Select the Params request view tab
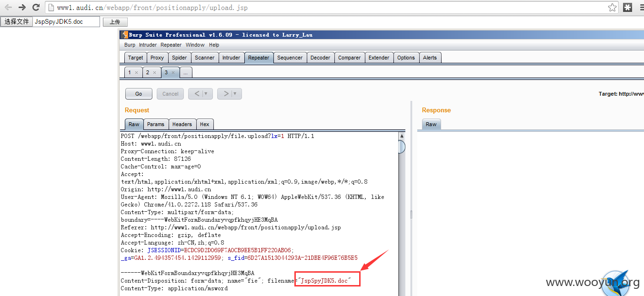Image resolution: width=644 pixels, height=296 pixels. click(156, 124)
